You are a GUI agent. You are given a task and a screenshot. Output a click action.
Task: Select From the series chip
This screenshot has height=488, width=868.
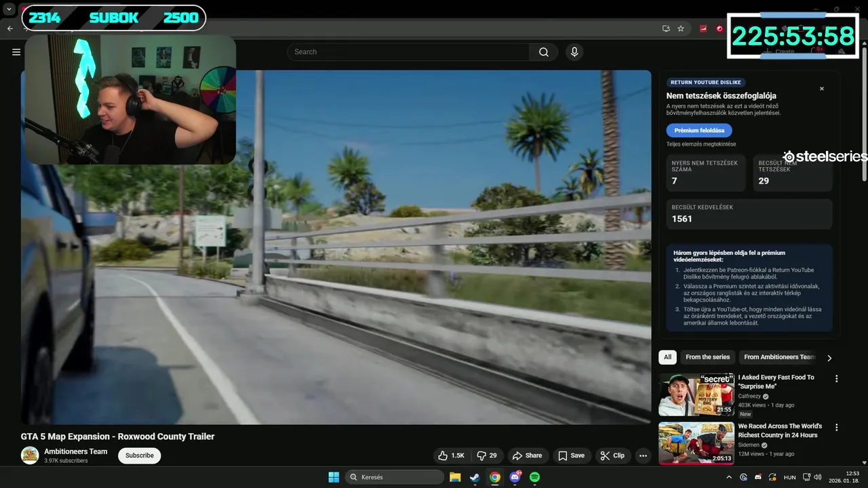(x=707, y=357)
